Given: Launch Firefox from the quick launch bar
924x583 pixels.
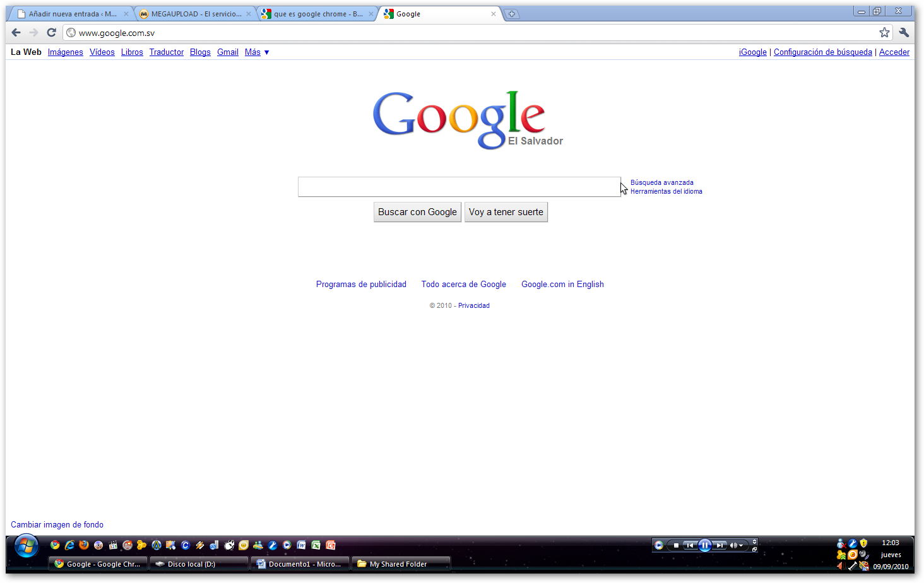Looking at the screenshot, I should (84, 545).
